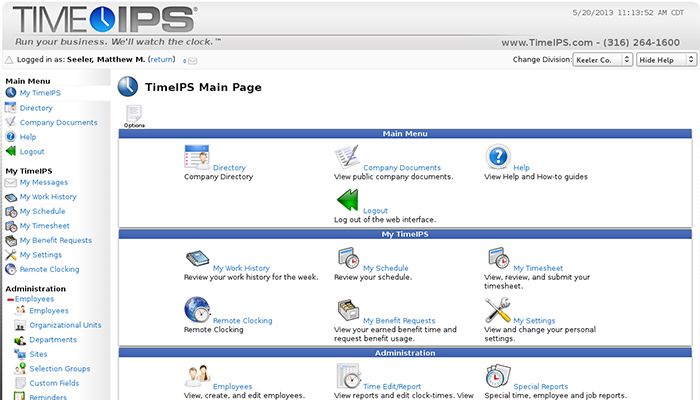Screen dimensions: 700x400
Task: Click the Company Documents pencil icon
Action: 347,157
